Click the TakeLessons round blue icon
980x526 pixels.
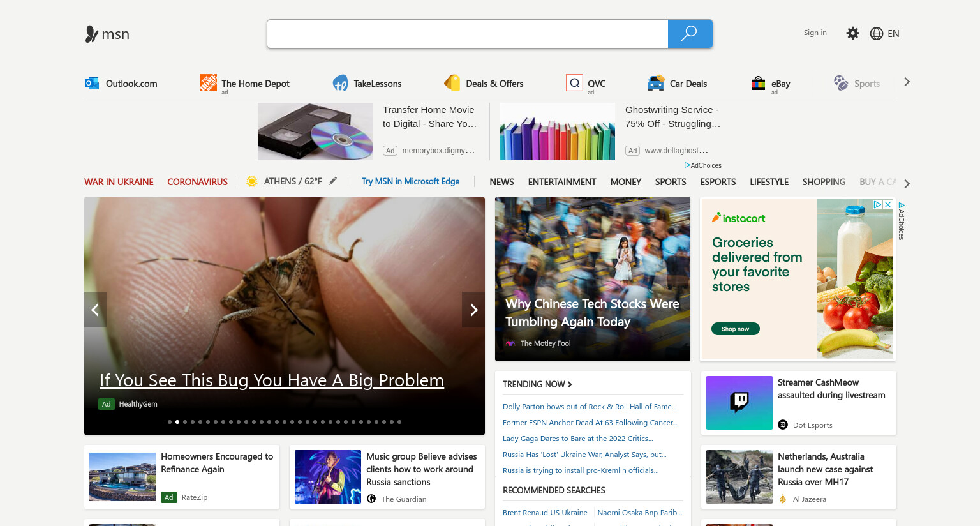[340, 83]
